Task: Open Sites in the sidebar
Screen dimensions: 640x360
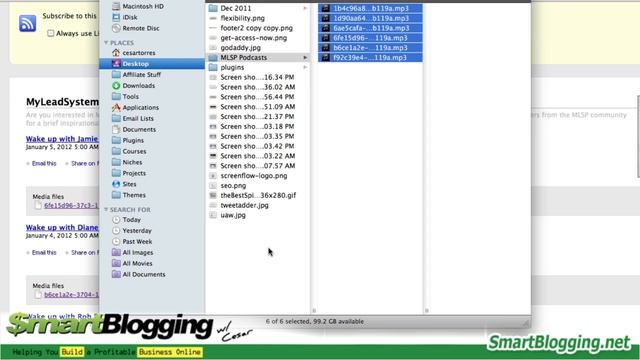Action: click(129, 184)
